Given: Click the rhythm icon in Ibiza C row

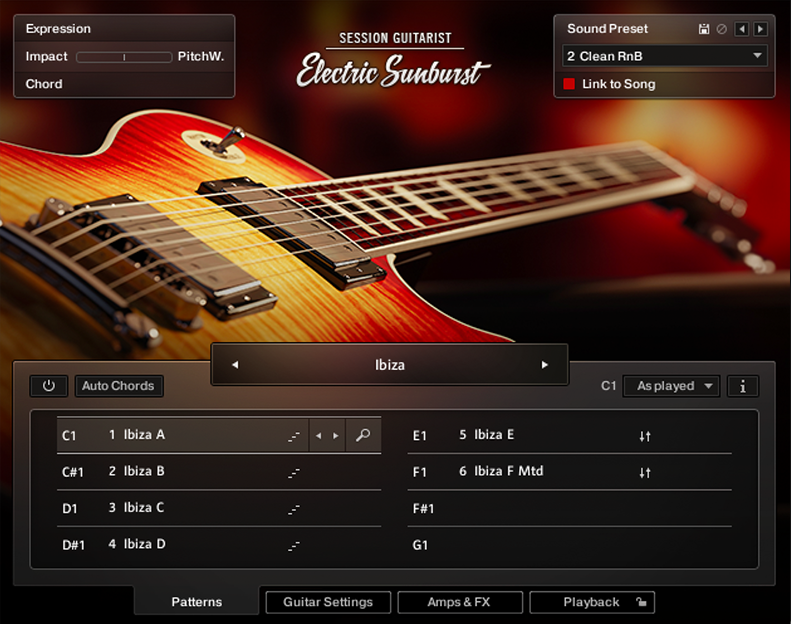Looking at the screenshot, I should [x=294, y=509].
